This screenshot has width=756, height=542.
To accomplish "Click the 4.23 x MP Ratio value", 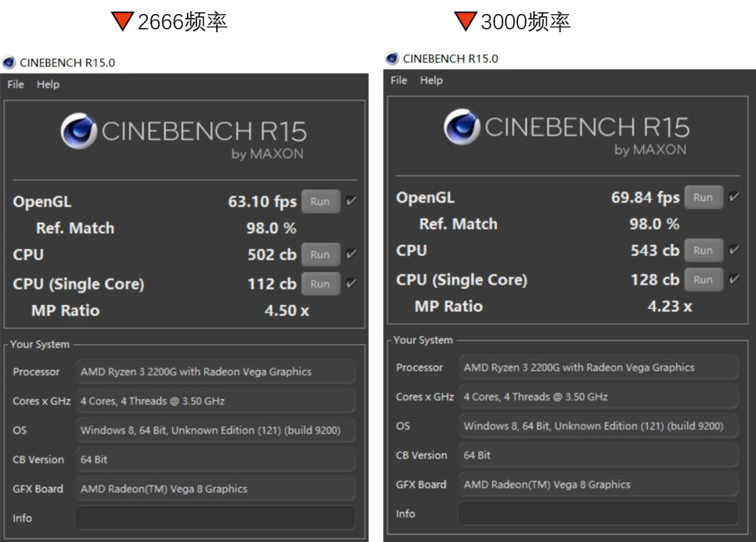I will pyautogui.click(x=670, y=306).
